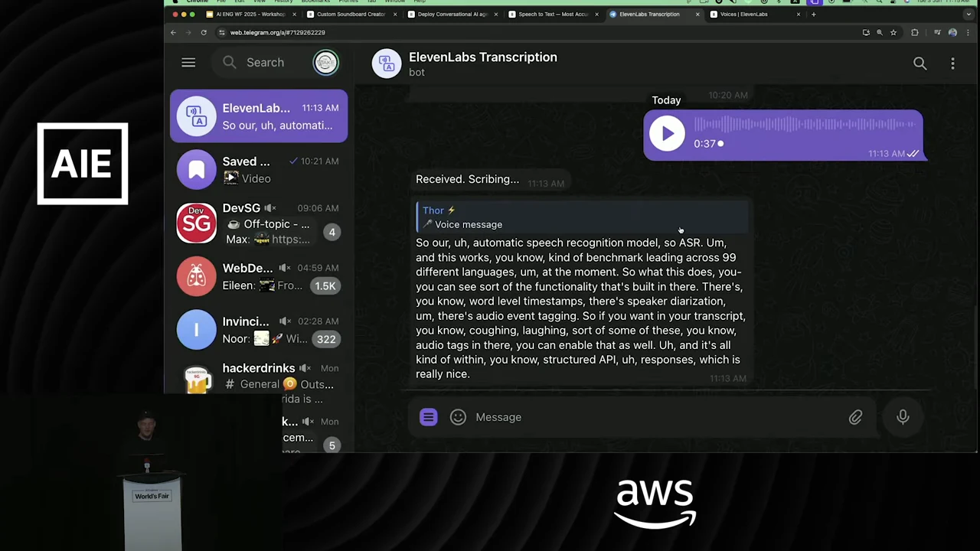Image resolution: width=980 pixels, height=551 pixels.
Task: Search within this chat using magnifier icon
Action: click(920, 64)
